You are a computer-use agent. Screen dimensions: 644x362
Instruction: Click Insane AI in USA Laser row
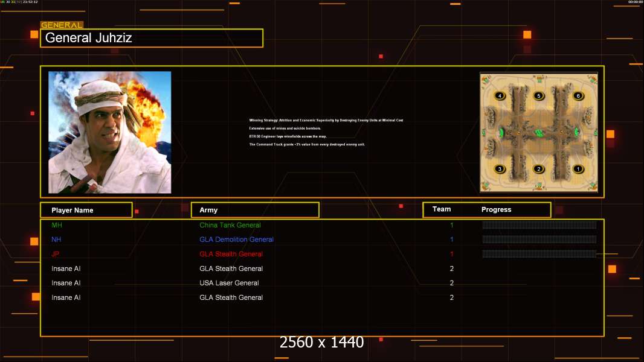[x=66, y=283]
